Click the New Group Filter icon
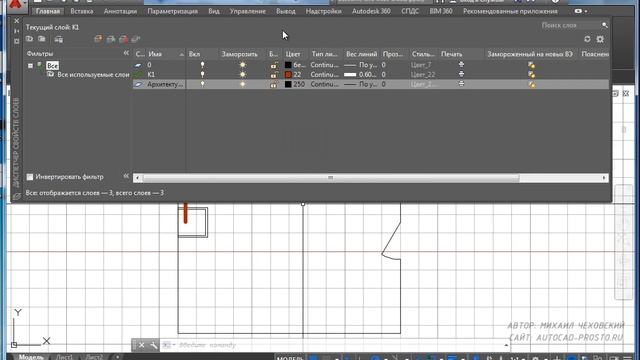This screenshot has width=640, height=360. point(42,39)
